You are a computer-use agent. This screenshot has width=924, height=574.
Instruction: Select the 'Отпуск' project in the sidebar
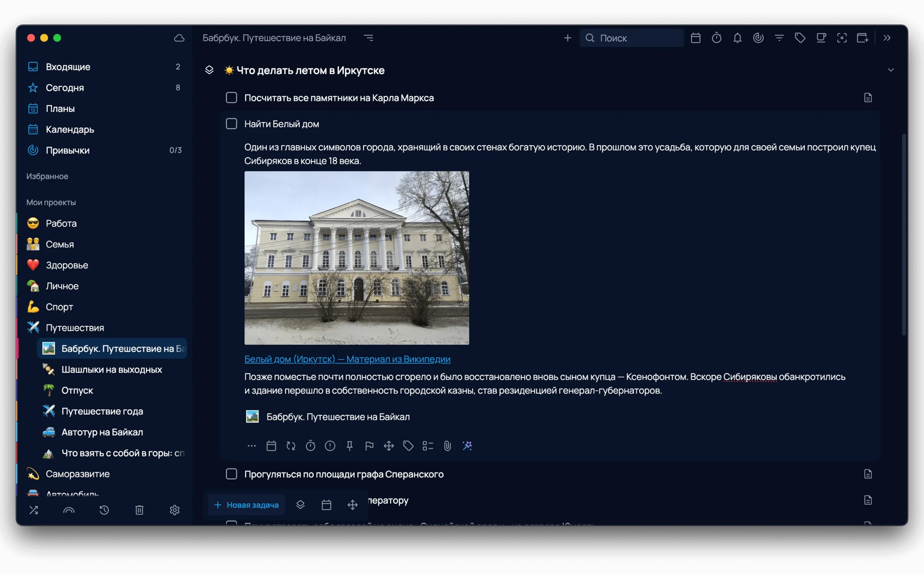(x=77, y=390)
